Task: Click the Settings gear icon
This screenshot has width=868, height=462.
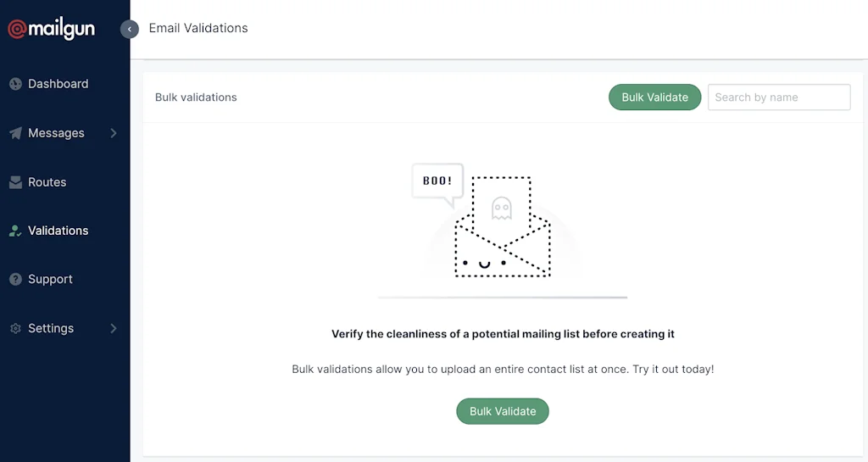Action: pyautogui.click(x=15, y=328)
